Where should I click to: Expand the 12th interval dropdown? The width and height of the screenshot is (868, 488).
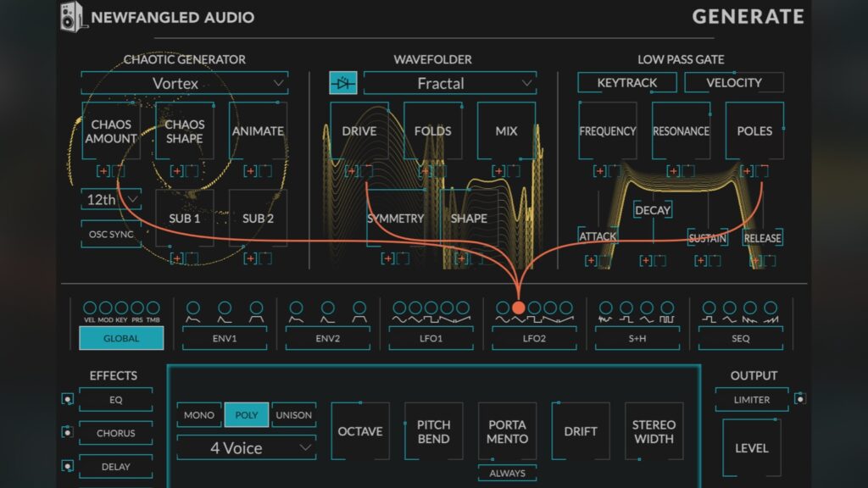[111, 199]
